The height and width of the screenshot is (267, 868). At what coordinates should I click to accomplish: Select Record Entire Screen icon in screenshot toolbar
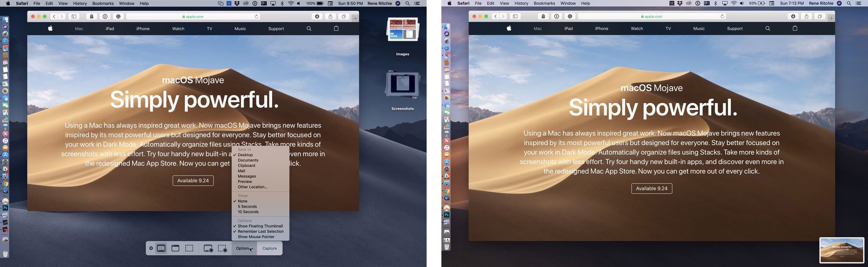click(x=208, y=248)
